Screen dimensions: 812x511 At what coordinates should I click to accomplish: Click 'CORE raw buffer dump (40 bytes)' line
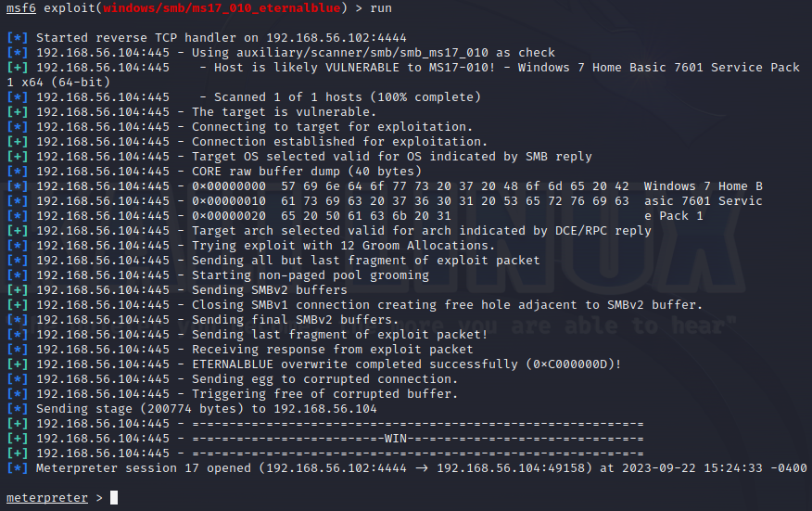(214, 172)
